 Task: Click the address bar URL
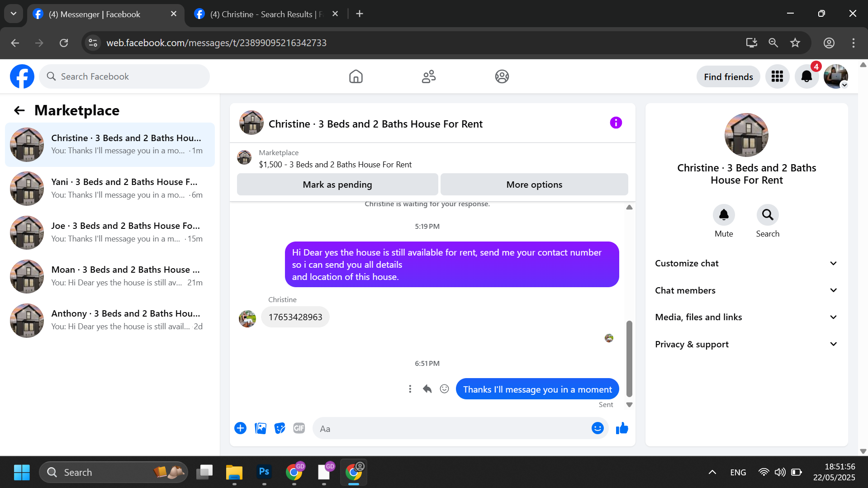coord(216,43)
